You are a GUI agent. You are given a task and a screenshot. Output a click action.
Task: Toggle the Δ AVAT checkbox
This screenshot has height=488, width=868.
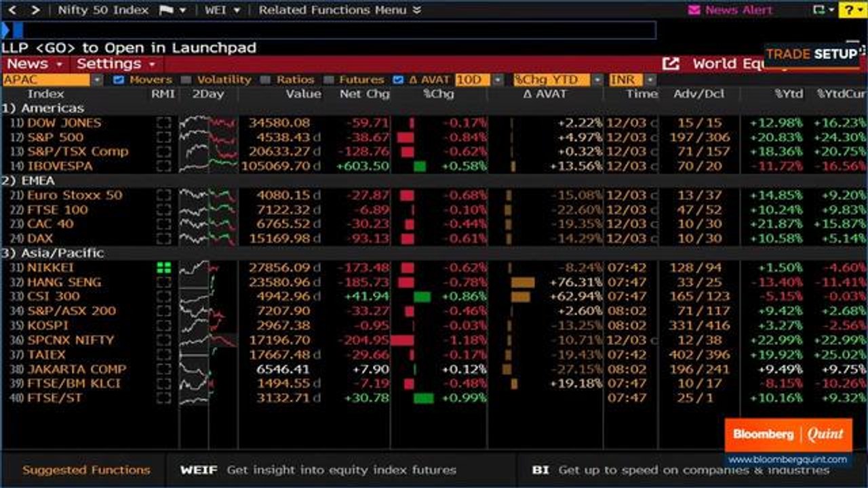coord(398,80)
